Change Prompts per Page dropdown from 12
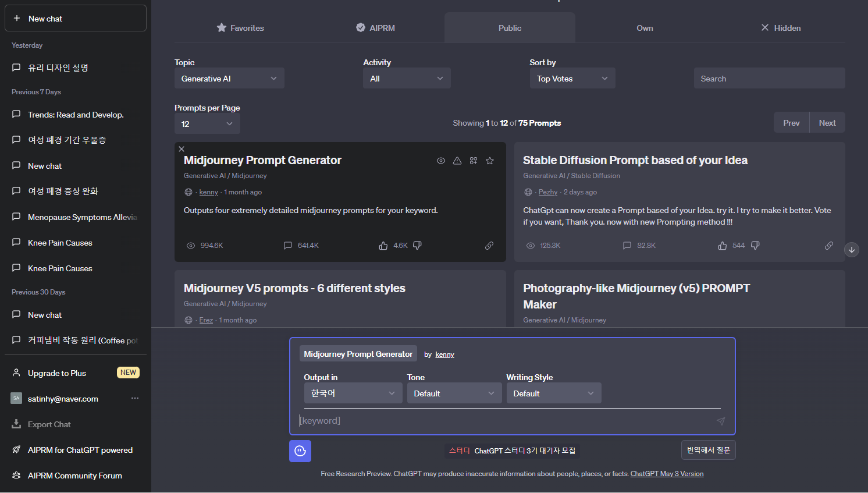 [207, 124]
